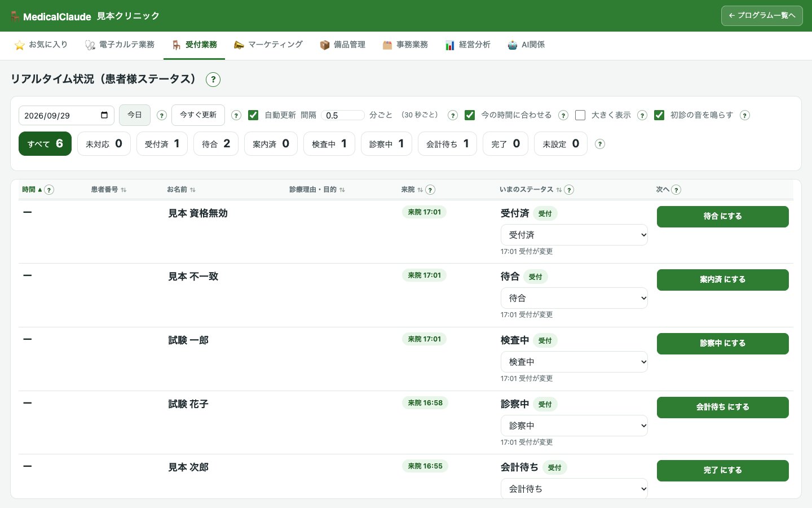
Task: Click help icon next to 今すぐ更新 button
Action: coord(236,115)
